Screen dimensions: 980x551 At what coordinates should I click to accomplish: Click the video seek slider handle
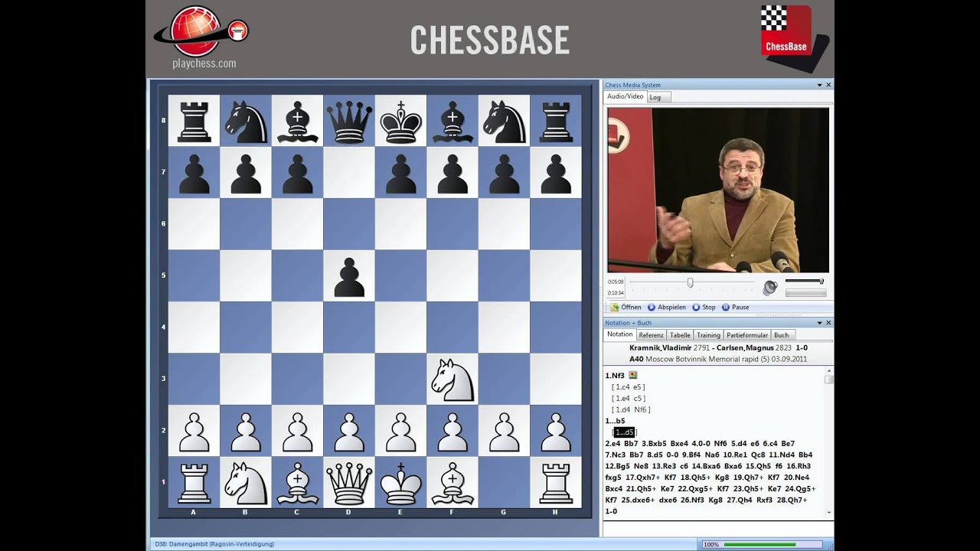690,282
